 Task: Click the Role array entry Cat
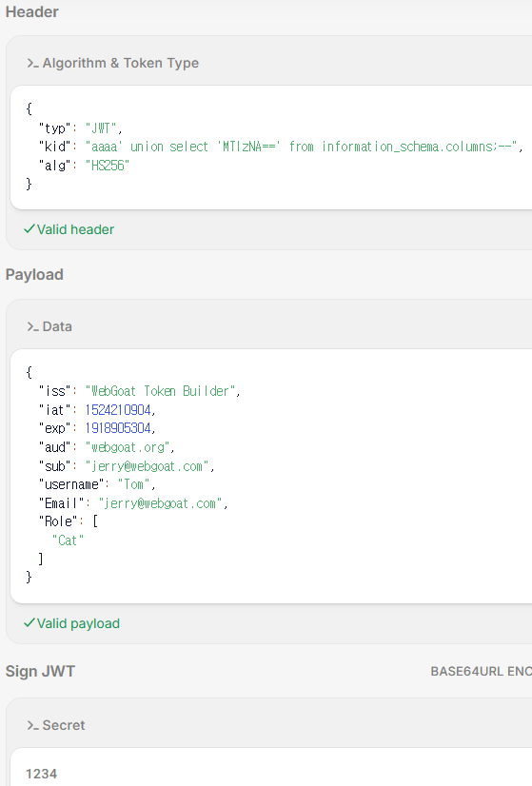(x=68, y=540)
